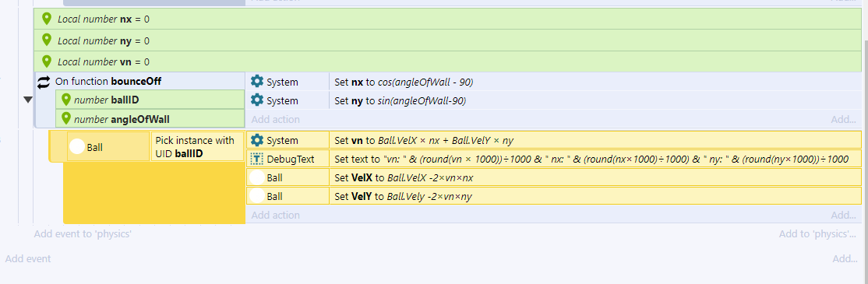The width and height of the screenshot is (868, 284).
Task: Select the number angleOfWall parameter
Action: coord(150,118)
